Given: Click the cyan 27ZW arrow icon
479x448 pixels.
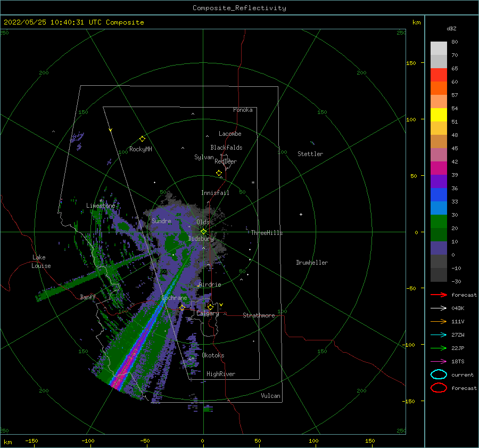Looking at the screenshot, I should [x=439, y=335].
